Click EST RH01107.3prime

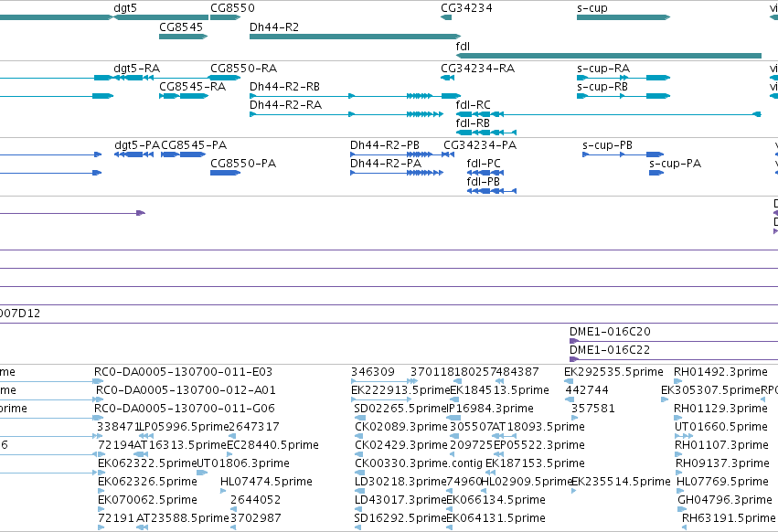pyautogui.click(x=721, y=445)
